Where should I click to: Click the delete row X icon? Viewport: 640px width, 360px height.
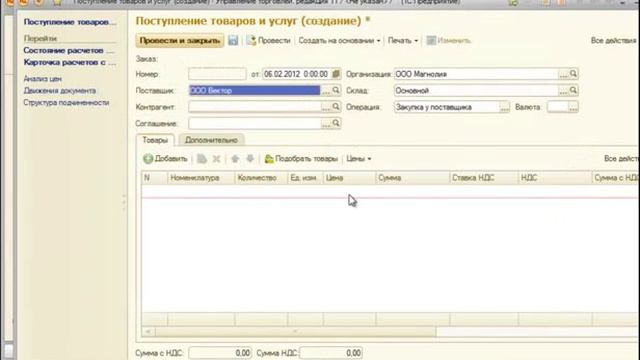click(216, 159)
